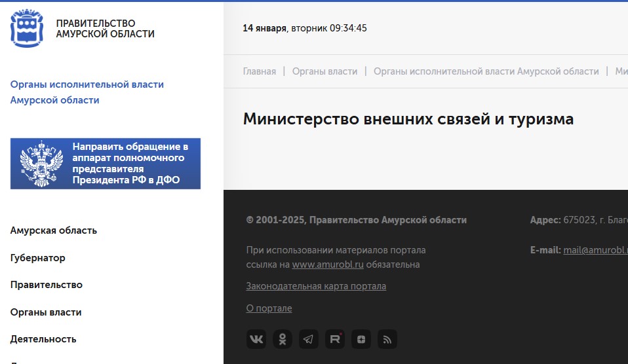Open breadcrumb Органы исполнительной власти Амурской области
628x364 pixels.
pyautogui.click(x=486, y=71)
